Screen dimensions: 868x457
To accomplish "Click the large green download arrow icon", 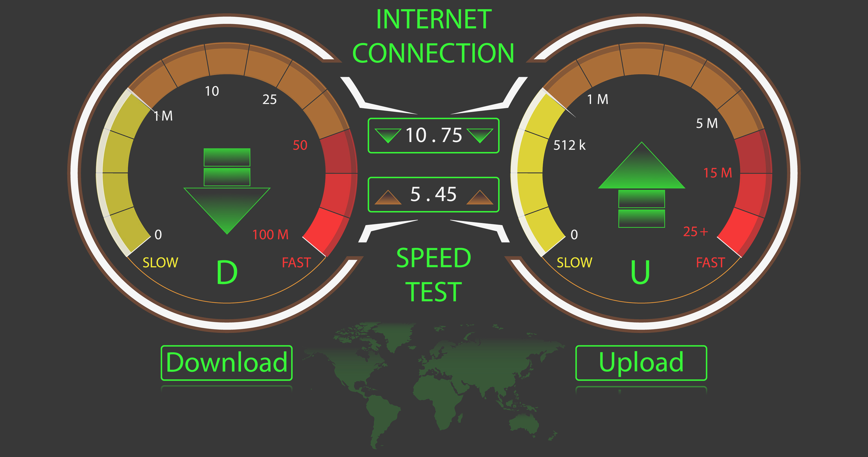I will tap(227, 191).
